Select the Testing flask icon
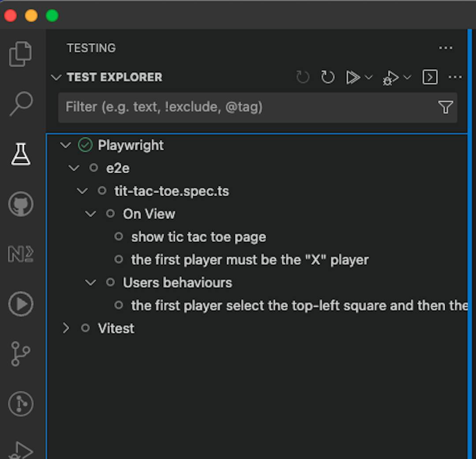This screenshot has height=459, width=476. pos(21,154)
